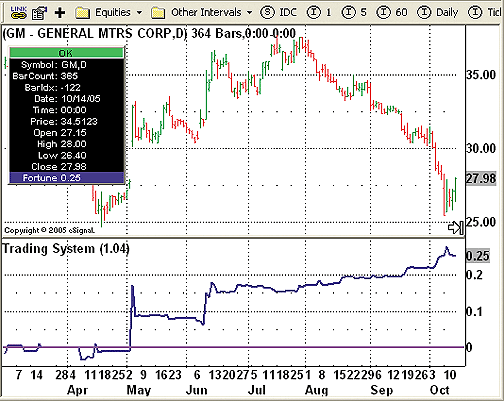Image resolution: width=504 pixels, height=401 pixels.
Task: Select the IDC symbol button
Action: (278, 13)
